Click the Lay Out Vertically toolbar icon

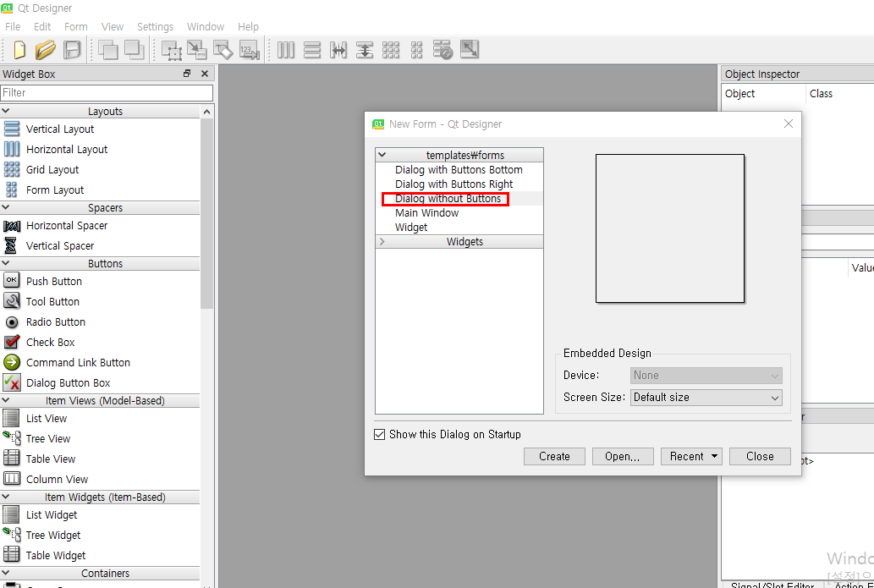click(x=312, y=50)
